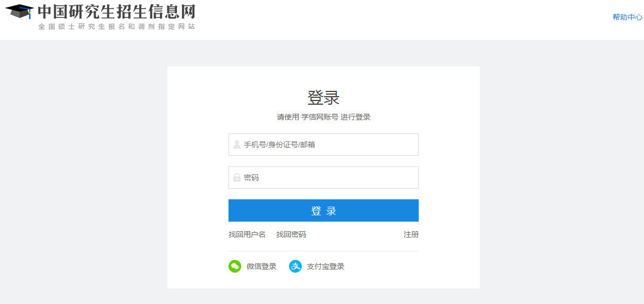This screenshot has width=644, height=304.
Task: Click the 找回用户名 link
Action: tap(247, 234)
